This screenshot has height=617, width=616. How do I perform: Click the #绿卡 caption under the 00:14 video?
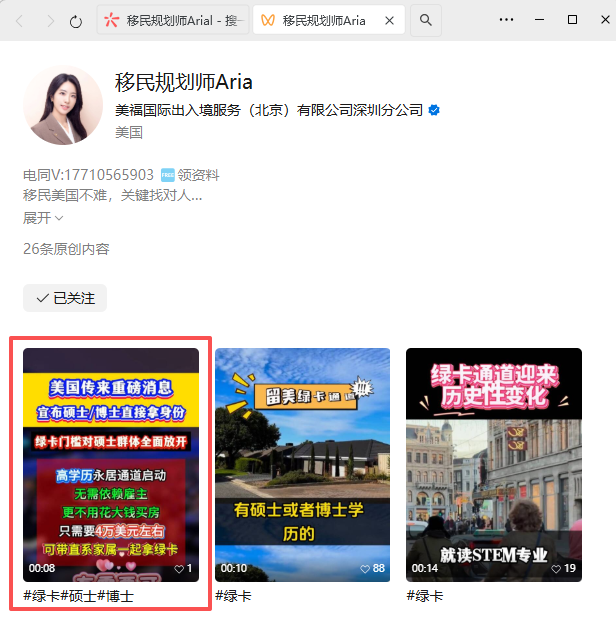[425, 596]
